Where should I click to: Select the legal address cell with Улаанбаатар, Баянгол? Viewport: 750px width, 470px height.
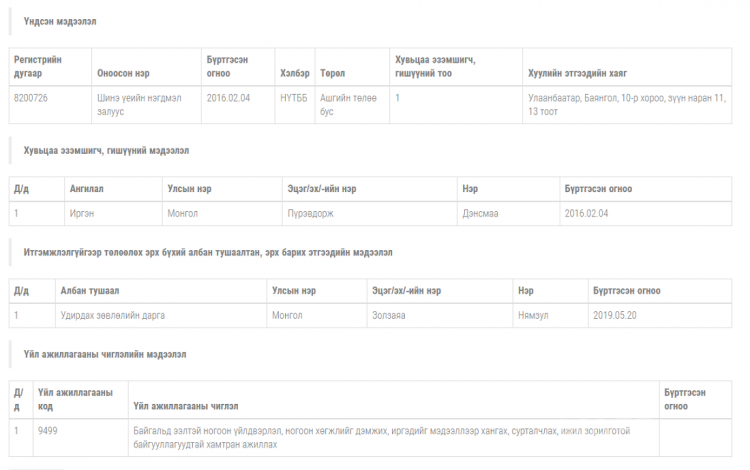(627, 105)
